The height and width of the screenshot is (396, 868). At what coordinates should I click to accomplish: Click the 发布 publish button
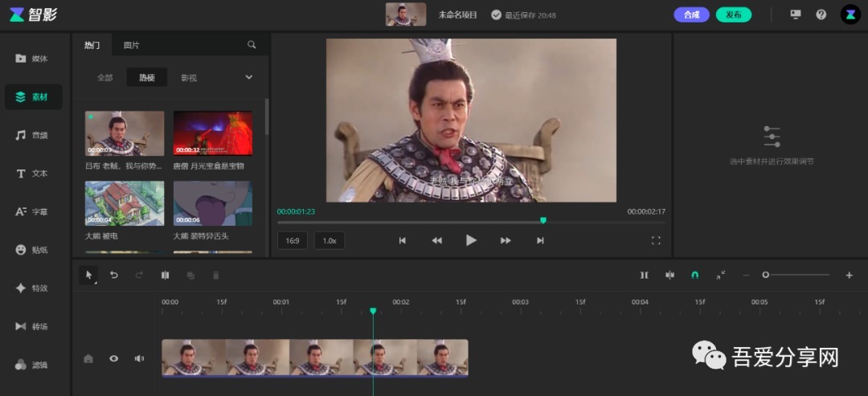[733, 14]
